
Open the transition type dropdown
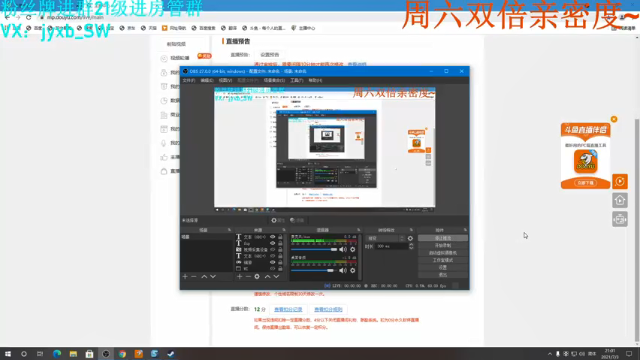point(386,238)
